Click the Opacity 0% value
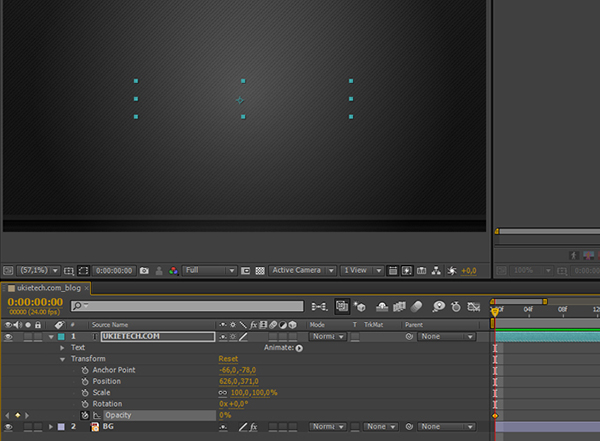Image resolution: width=600 pixels, height=441 pixels. pyautogui.click(x=225, y=415)
